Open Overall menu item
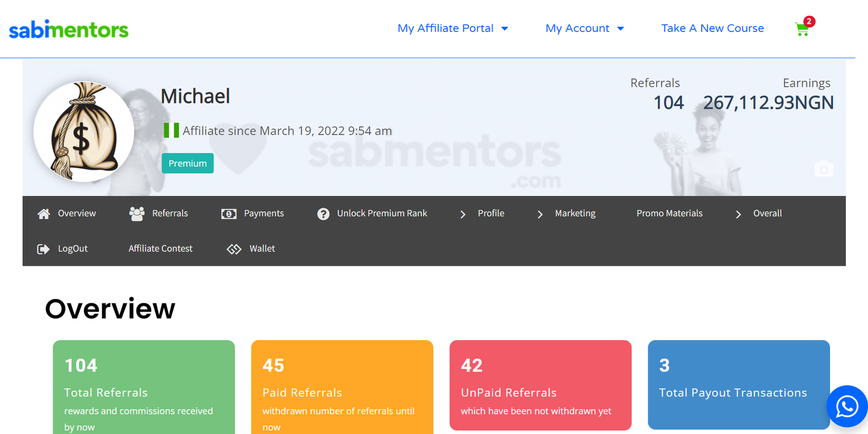The height and width of the screenshot is (434, 868). [x=768, y=213]
